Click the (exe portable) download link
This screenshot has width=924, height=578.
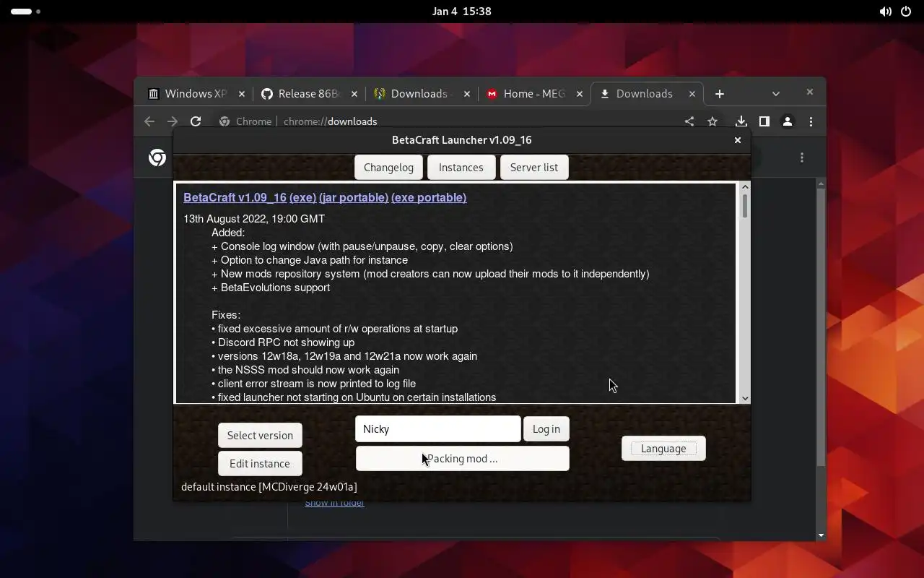(x=429, y=197)
